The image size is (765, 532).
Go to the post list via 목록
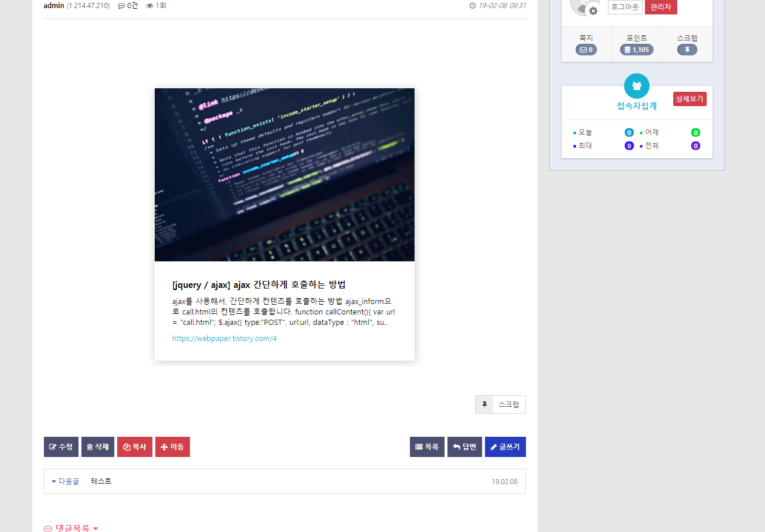click(427, 447)
